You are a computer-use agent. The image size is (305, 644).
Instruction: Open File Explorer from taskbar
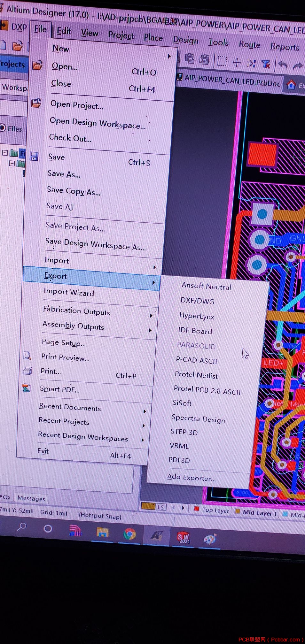[102, 533]
